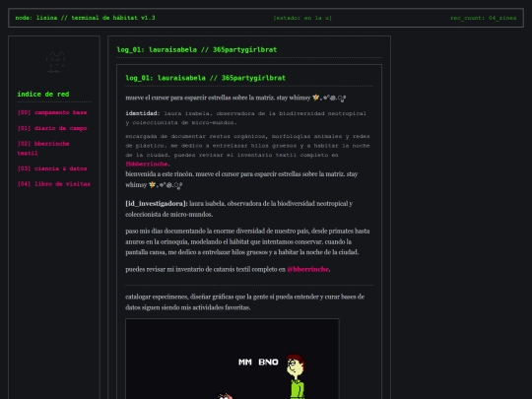The height and width of the screenshot is (399, 532).
Task: Click the 'MM BNO' caption in image
Action: point(258,362)
